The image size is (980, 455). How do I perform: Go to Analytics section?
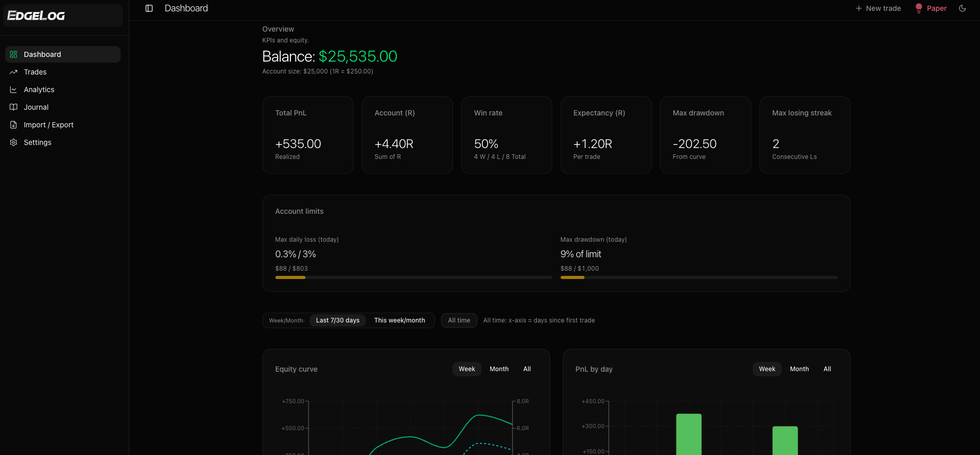pyautogui.click(x=63, y=90)
